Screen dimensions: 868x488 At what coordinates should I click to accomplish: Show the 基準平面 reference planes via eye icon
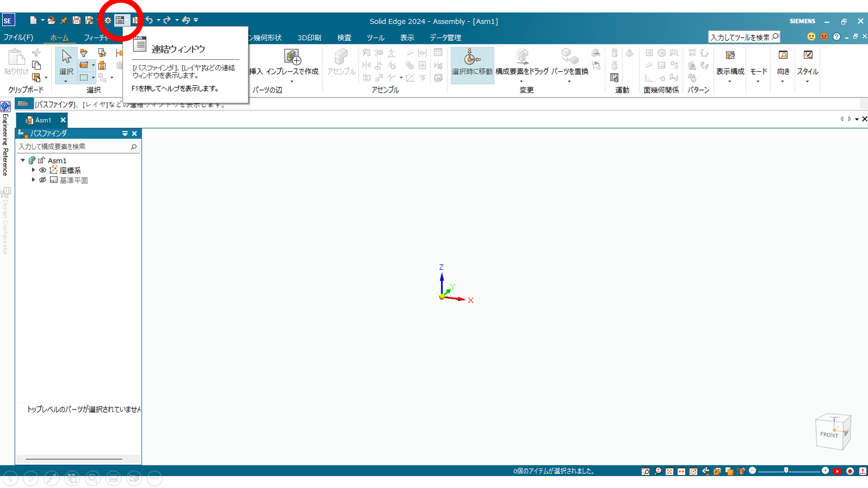43,180
